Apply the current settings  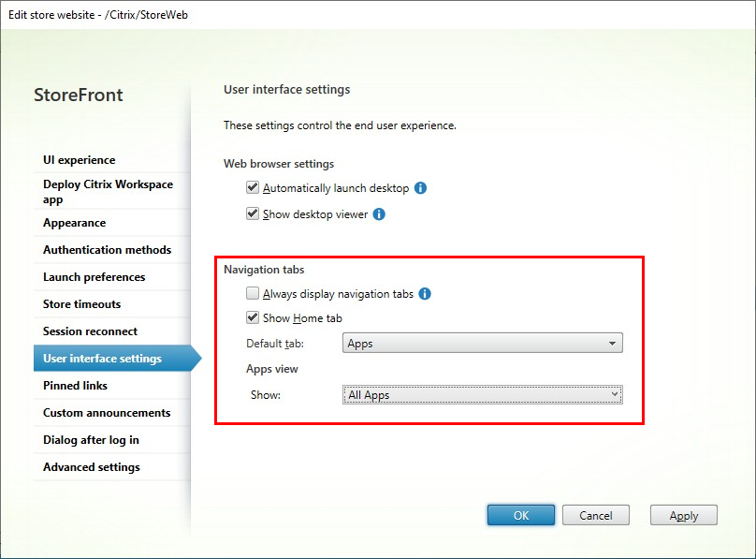tap(683, 514)
